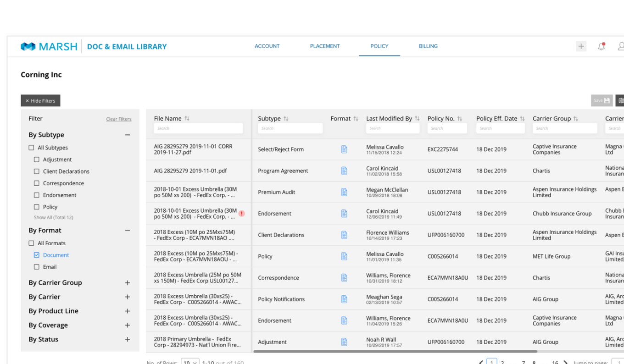This screenshot has height=364, width=624.
Task: Go to previous page arrow
Action: tap(481, 362)
